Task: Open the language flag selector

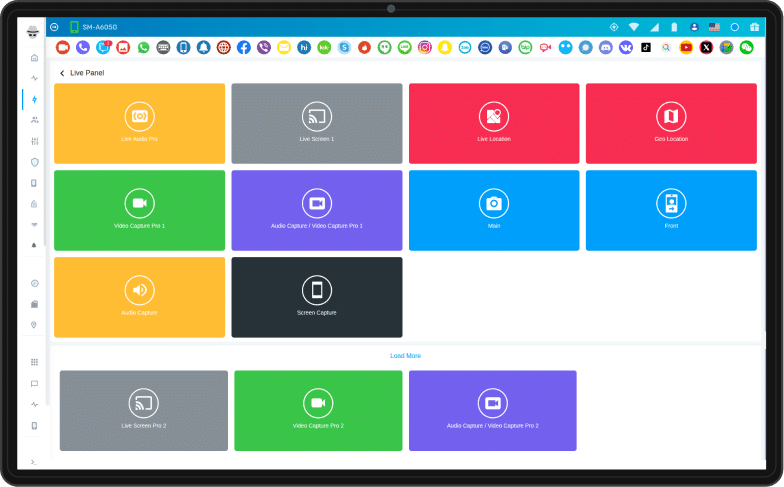Action: (x=714, y=27)
